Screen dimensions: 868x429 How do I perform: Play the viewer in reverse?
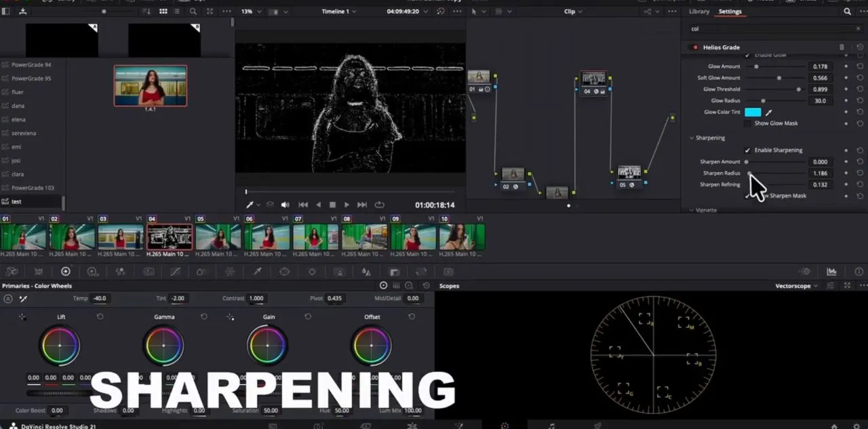pyautogui.click(x=318, y=205)
